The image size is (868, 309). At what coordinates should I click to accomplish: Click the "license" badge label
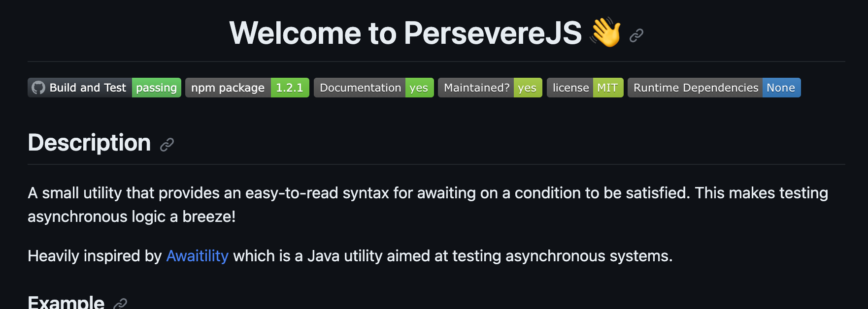570,88
